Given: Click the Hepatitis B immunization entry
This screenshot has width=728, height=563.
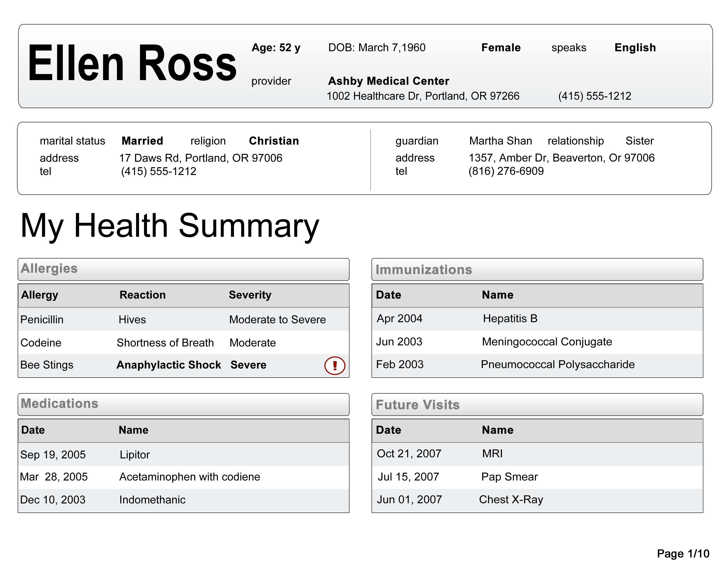Looking at the screenshot, I should (510, 319).
